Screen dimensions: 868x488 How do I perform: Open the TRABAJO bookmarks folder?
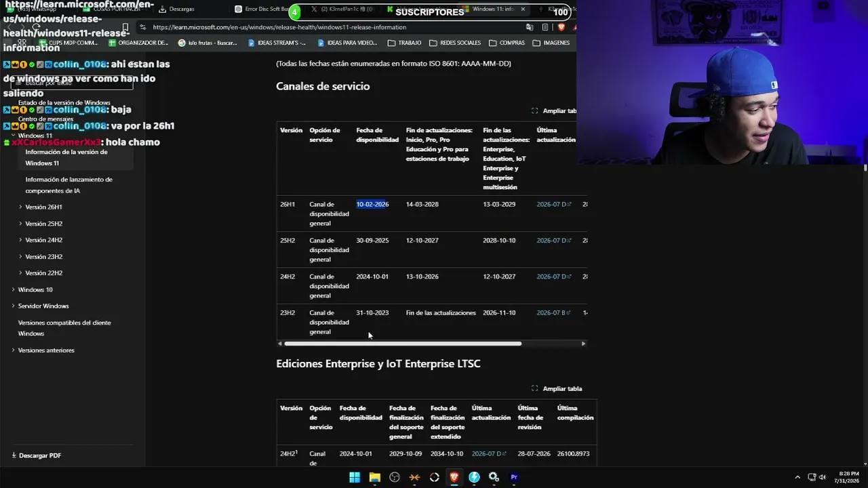404,43
